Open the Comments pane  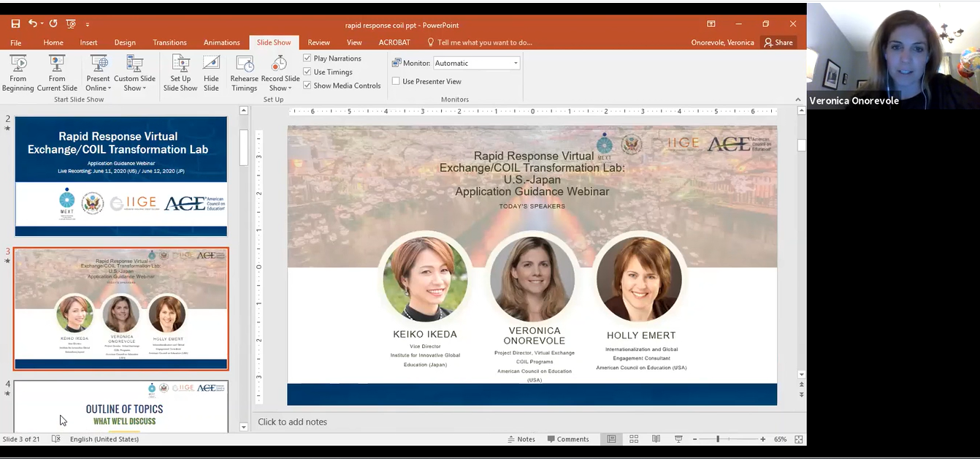point(567,439)
